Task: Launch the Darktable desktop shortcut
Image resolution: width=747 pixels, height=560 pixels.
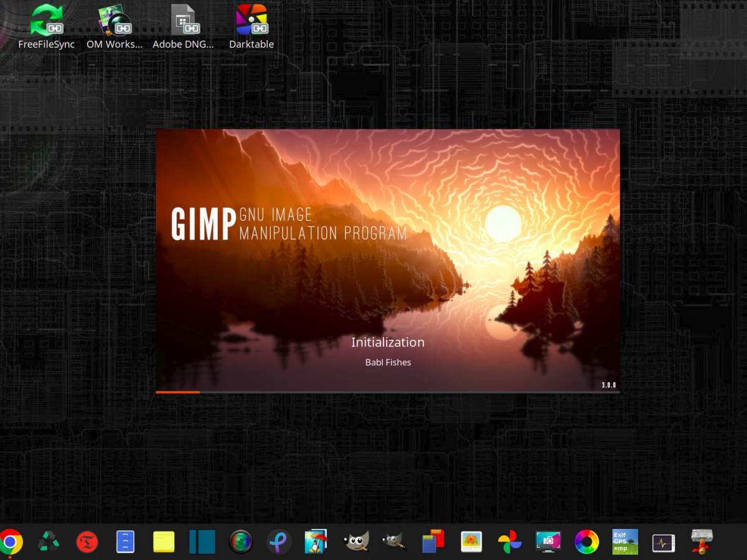Action: pos(251,27)
